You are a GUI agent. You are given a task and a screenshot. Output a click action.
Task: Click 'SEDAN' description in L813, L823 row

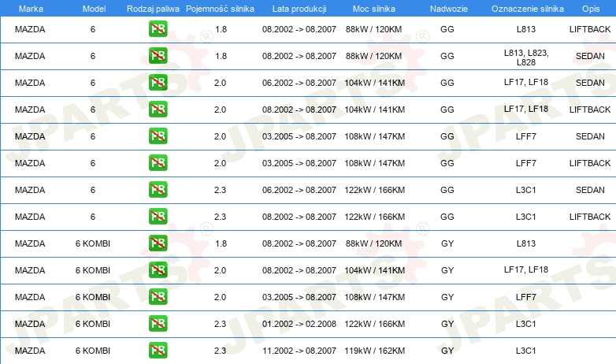pos(590,56)
